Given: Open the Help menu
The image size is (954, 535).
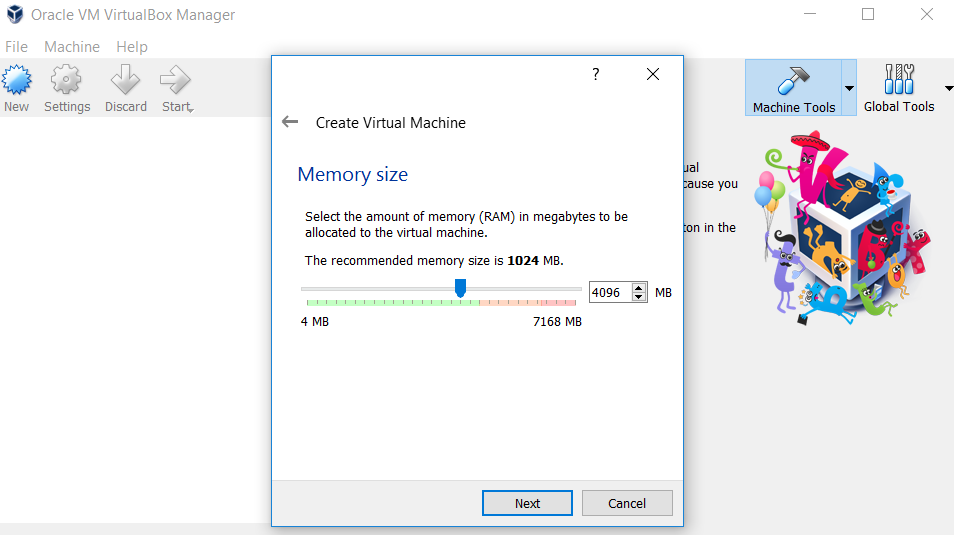Looking at the screenshot, I should point(132,47).
